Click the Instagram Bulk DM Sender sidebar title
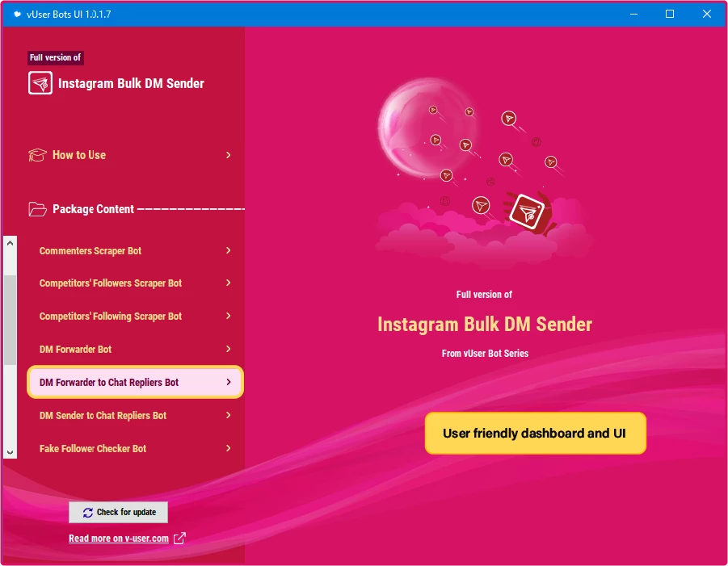 [x=131, y=83]
